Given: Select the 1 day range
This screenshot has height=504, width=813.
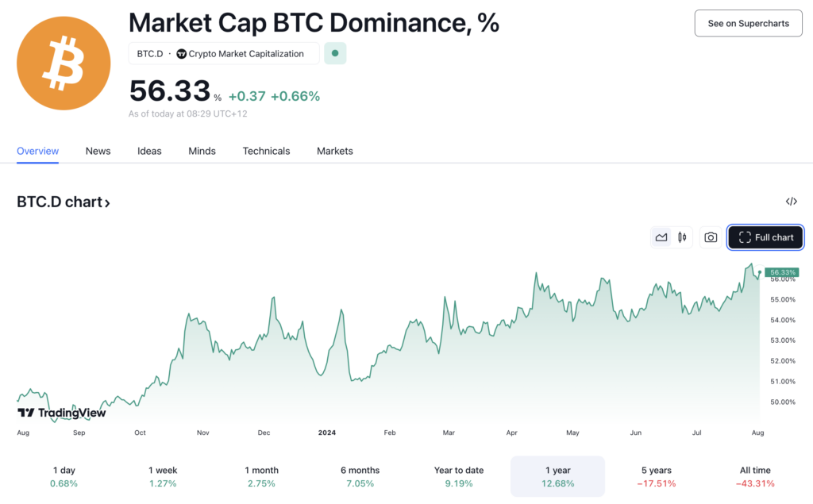Looking at the screenshot, I should [x=65, y=476].
